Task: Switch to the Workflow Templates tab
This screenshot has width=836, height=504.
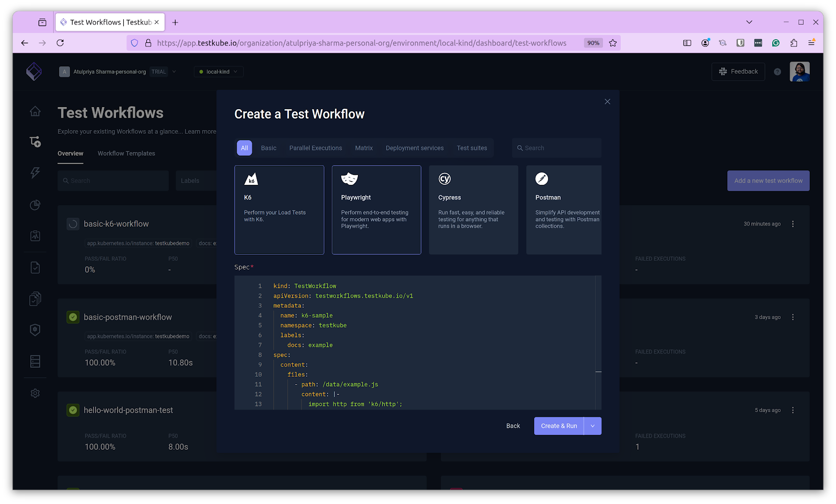Action: [126, 154]
